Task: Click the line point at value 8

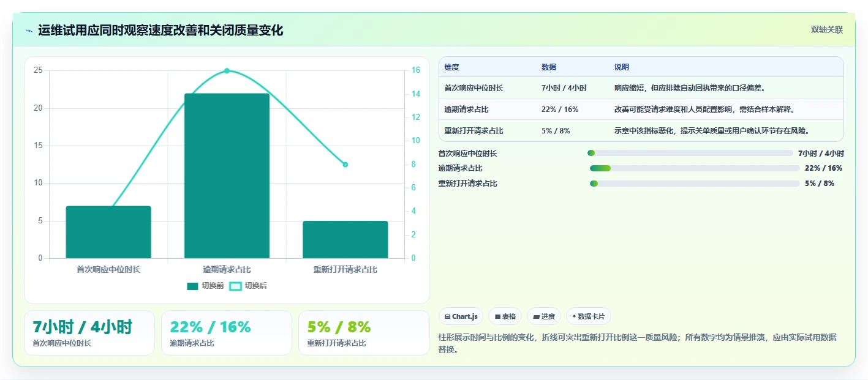Action: click(345, 165)
